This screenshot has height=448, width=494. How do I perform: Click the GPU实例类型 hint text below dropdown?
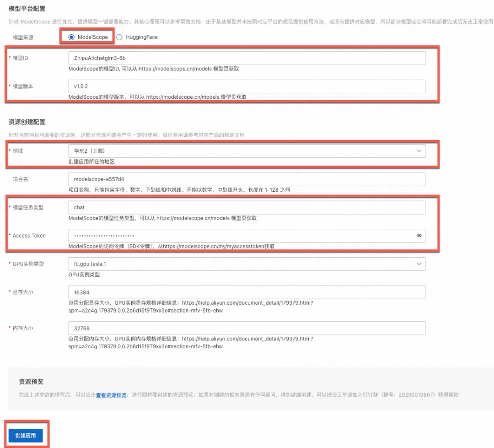click(84, 275)
